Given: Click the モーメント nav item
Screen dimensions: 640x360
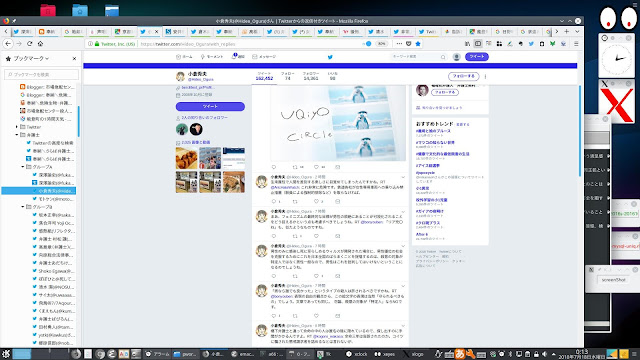Looking at the screenshot, I should 212,57.
